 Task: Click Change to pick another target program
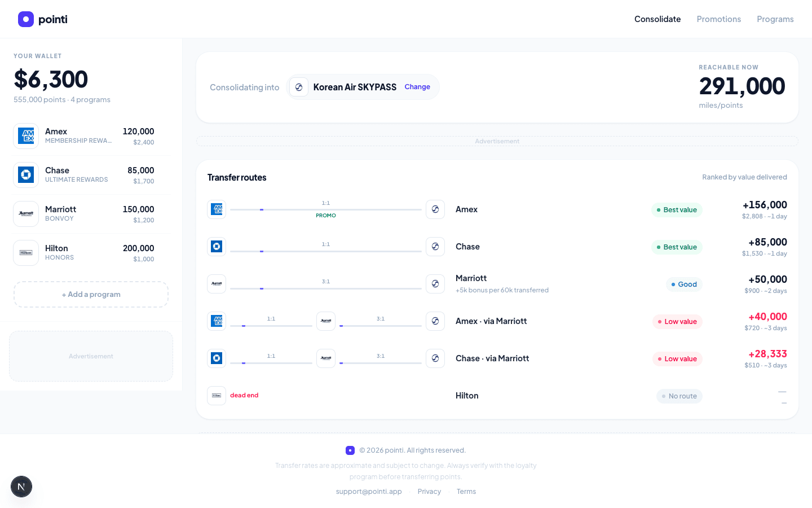(x=417, y=87)
